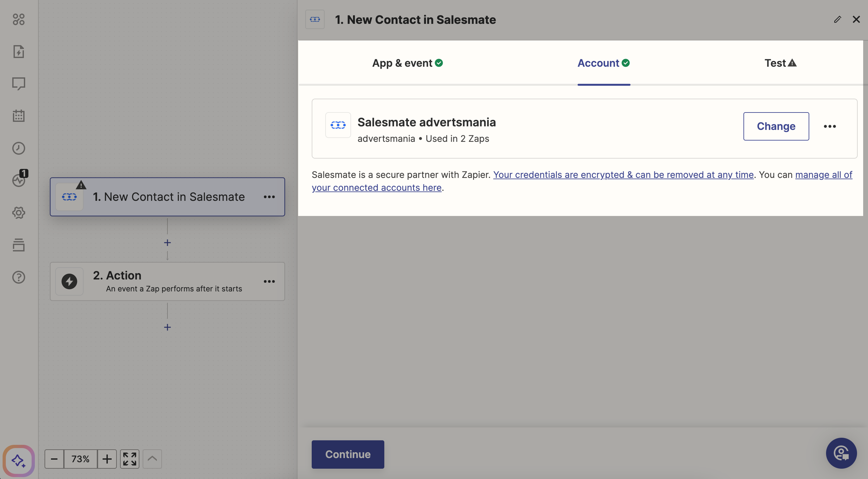Image resolution: width=868 pixels, height=479 pixels.
Task: Open the apps grid icon in sidebar
Action: (18, 19)
